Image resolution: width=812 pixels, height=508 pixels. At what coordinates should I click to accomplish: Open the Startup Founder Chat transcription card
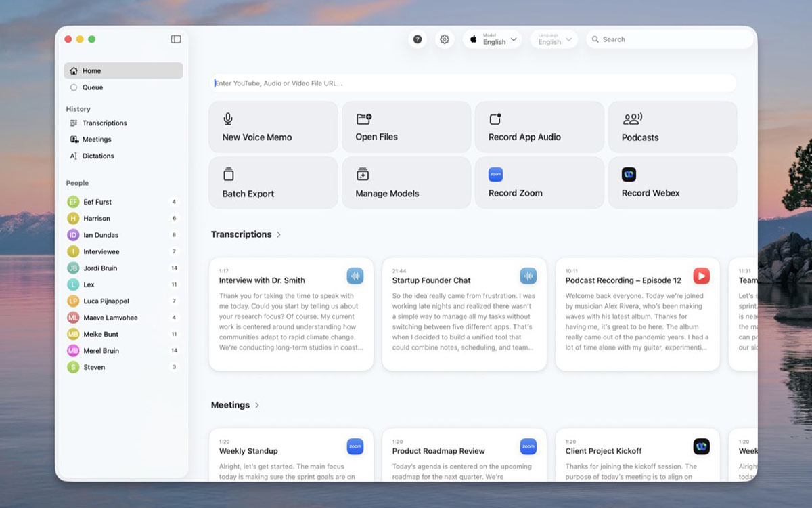tap(464, 314)
